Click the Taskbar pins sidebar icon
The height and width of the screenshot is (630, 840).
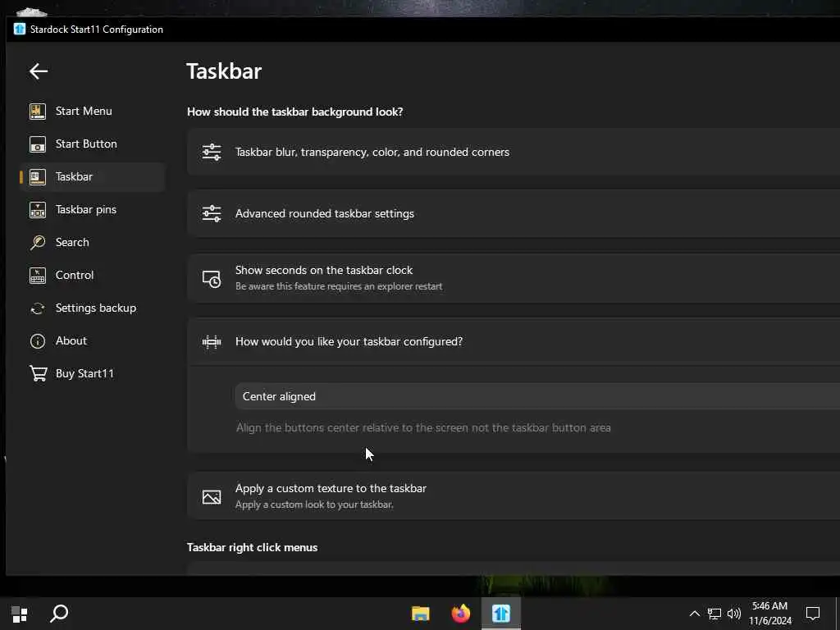pos(38,209)
